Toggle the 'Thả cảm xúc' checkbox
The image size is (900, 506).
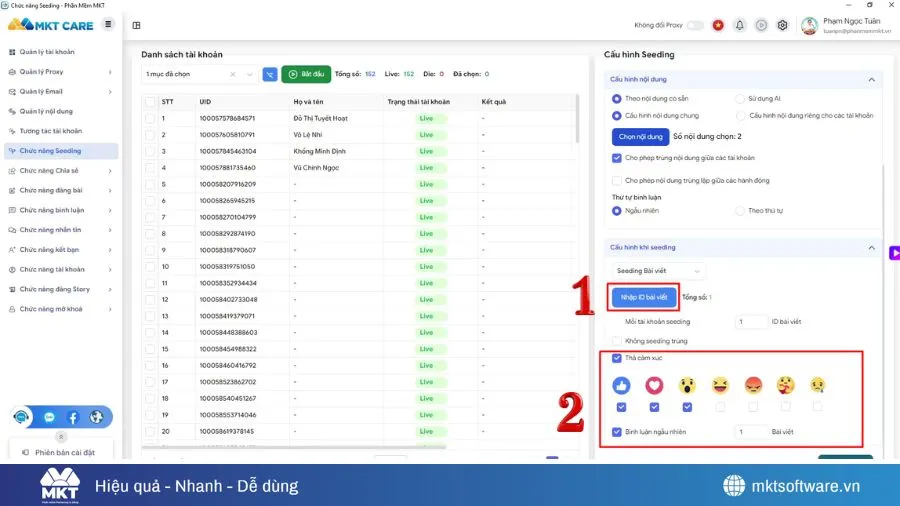pos(616,358)
